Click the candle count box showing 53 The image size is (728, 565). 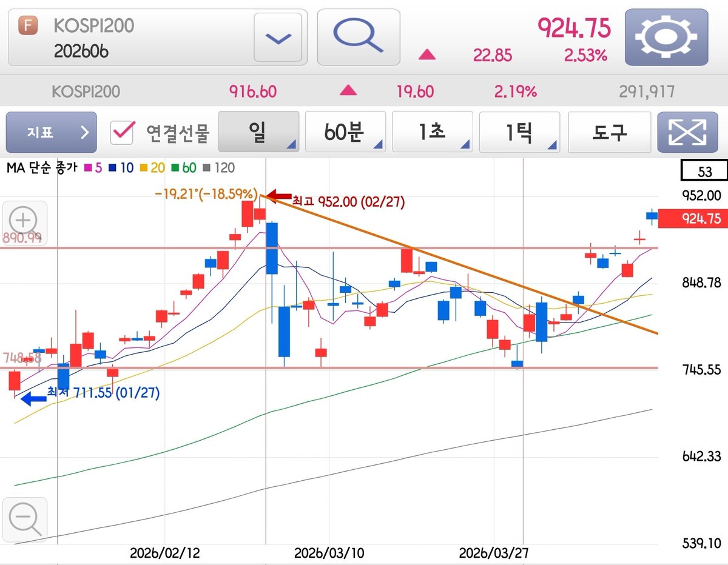click(704, 172)
